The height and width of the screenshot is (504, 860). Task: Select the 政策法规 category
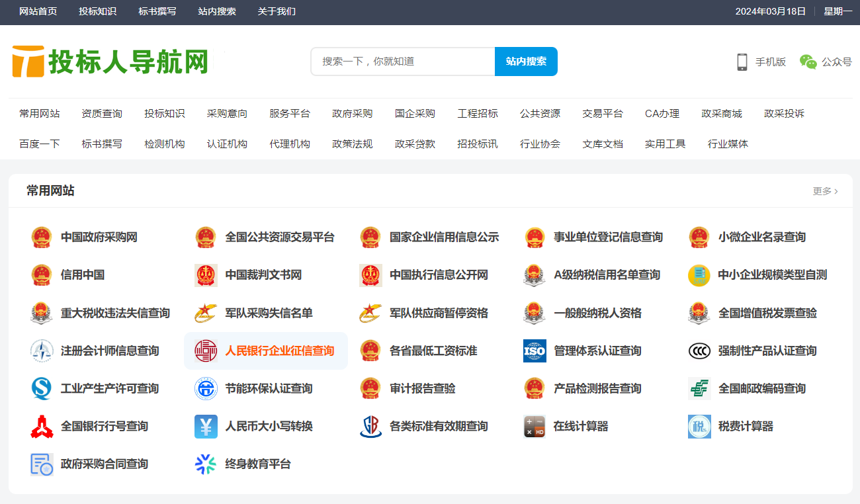pyautogui.click(x=352, y=144)
